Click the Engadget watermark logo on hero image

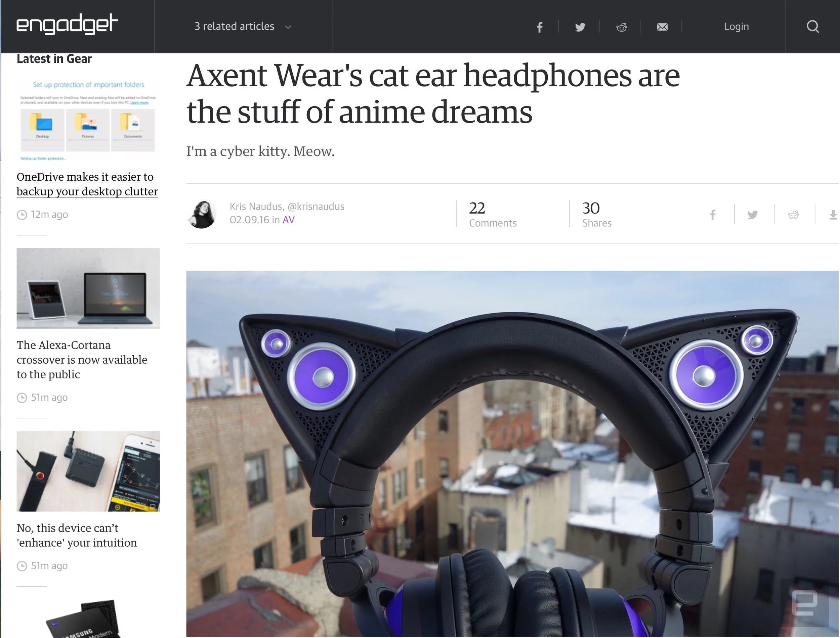click(x=805, y=603)
